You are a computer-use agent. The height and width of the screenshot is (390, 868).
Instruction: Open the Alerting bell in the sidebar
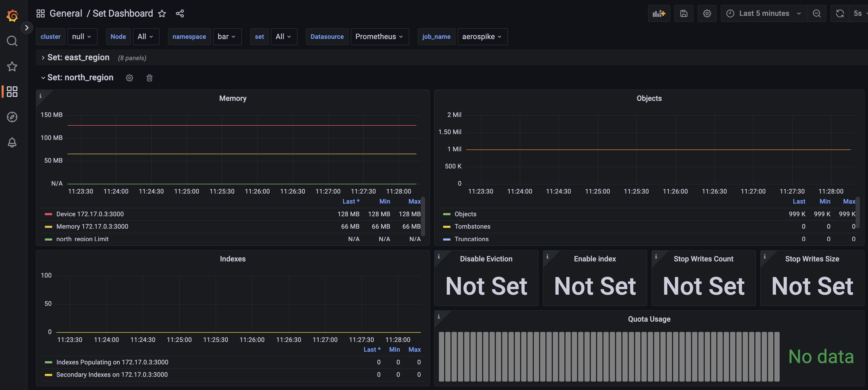click(12, 142)
